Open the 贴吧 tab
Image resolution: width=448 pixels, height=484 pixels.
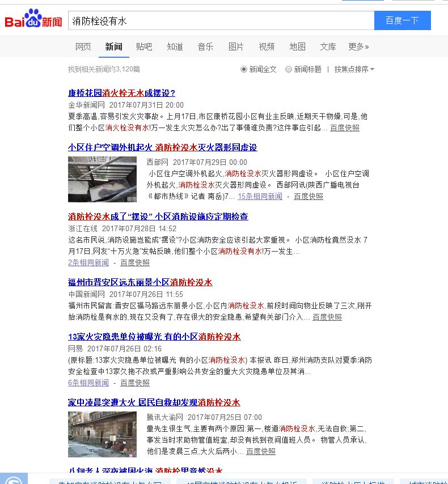click(x=144, y=46)
